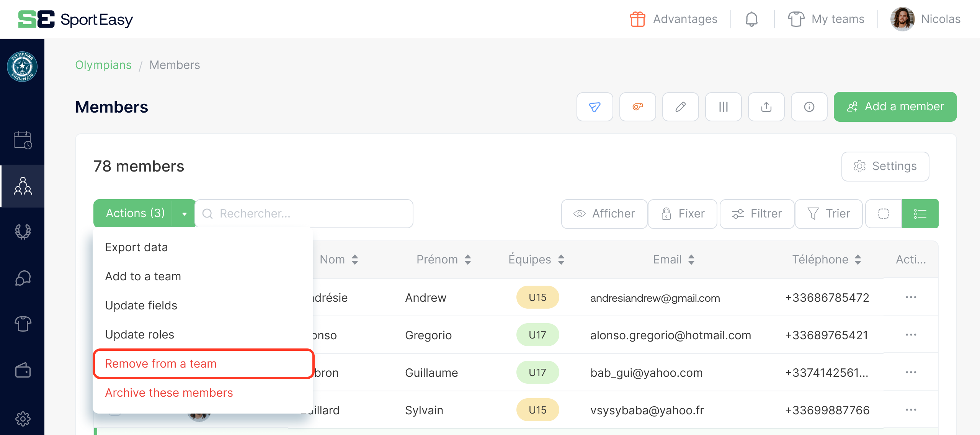Select the orange whistle coach icon
This screenshot has width=980, height=435.
click(x=637, y=107)
